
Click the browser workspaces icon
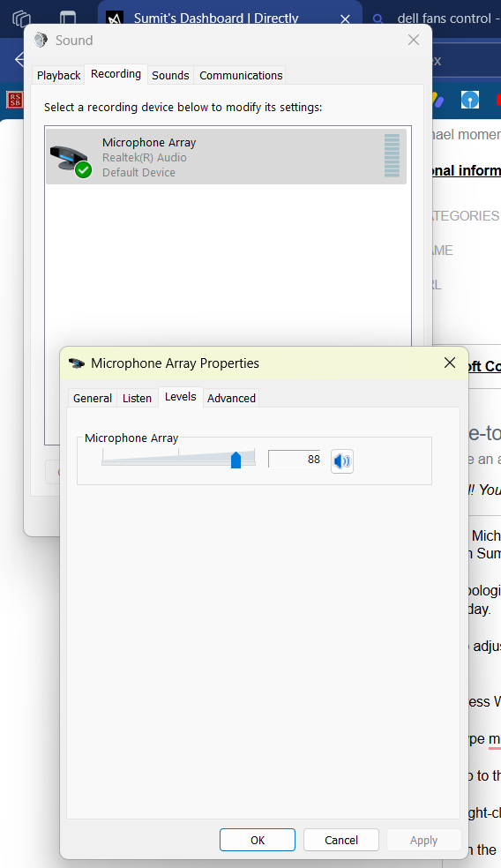pos(21,19)
